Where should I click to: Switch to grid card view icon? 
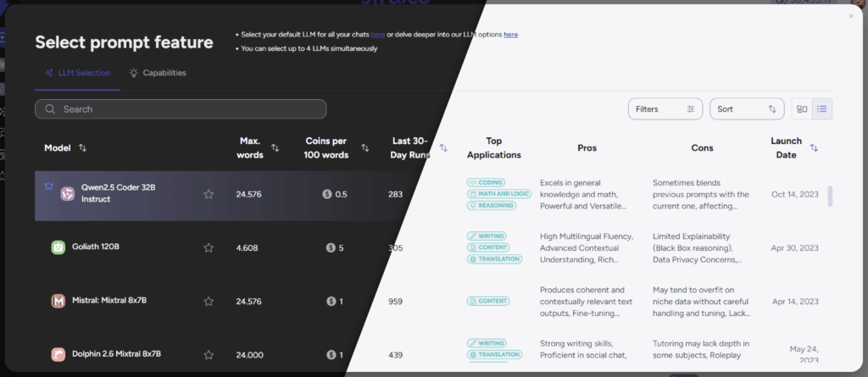coord(802,109)
